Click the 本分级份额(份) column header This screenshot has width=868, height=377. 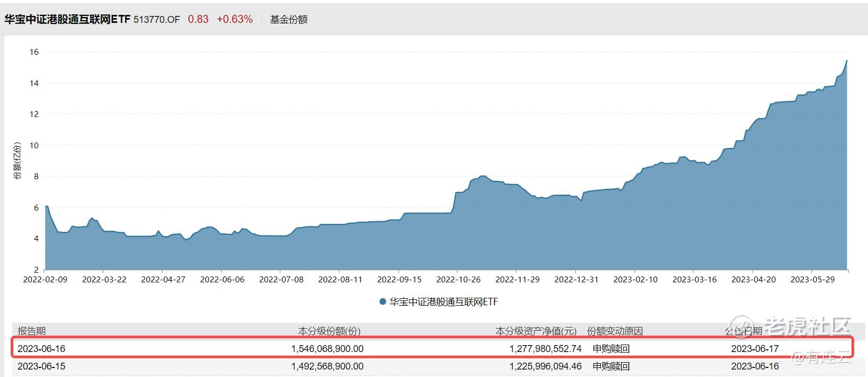[329, 331]
